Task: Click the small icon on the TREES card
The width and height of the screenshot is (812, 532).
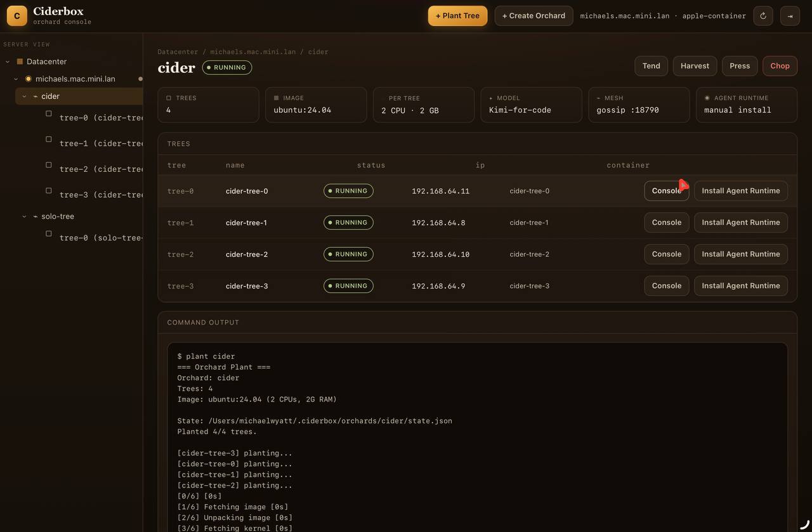Action: [x=169, y=98]
